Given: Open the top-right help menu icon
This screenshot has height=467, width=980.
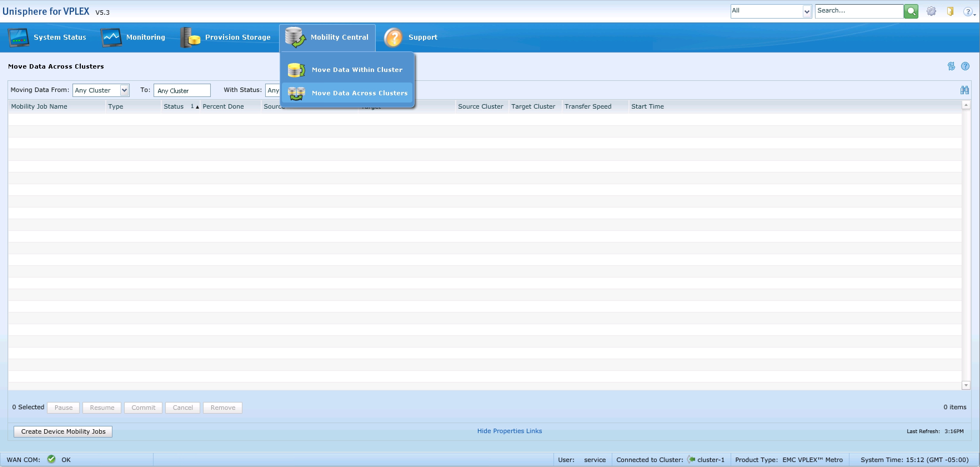Looking at the screenshot, I should [x=969, y=11].
